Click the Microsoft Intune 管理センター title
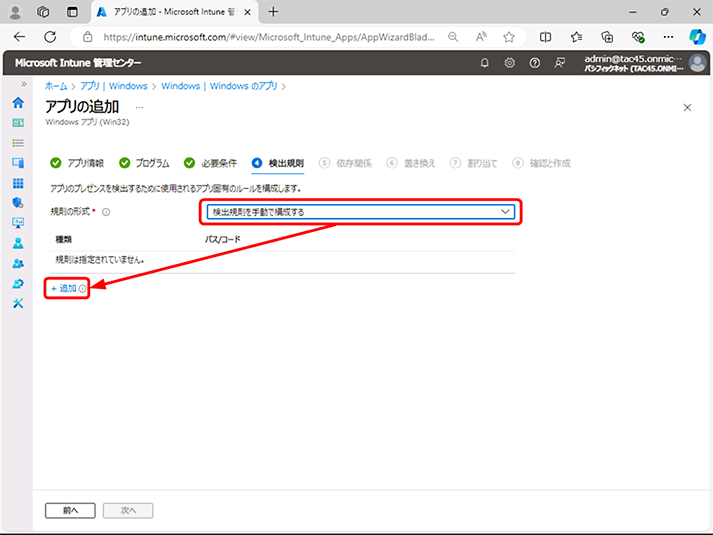Image resolution: width=713 pixels, height=535 pixels. tap(78, 63)
